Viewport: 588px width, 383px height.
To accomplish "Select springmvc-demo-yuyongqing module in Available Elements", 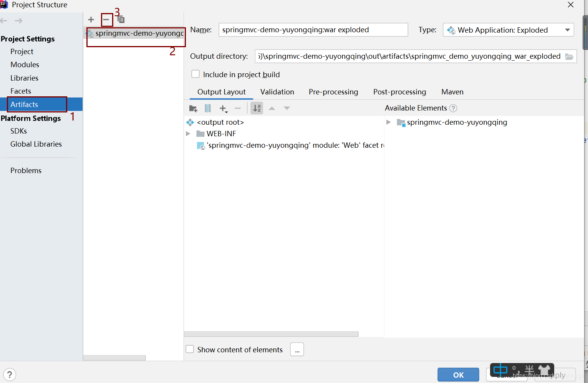I will 457,122.
